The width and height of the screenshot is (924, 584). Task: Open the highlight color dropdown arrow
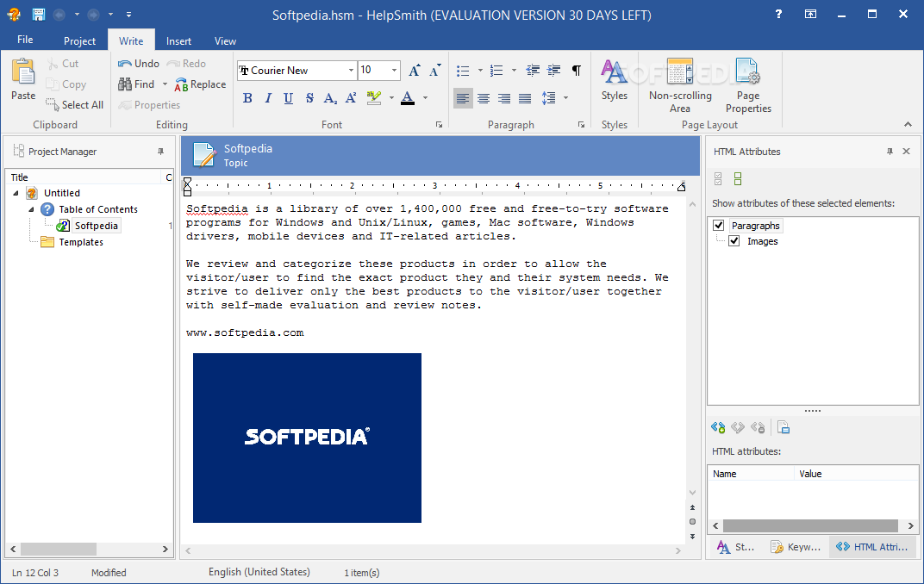point(391,98)
